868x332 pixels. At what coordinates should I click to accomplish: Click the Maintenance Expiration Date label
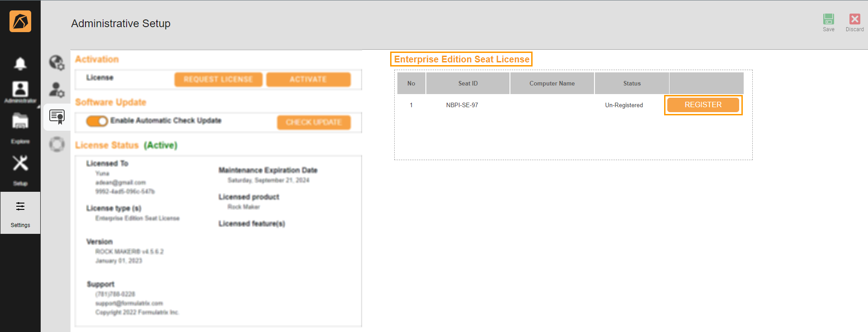[x=268, y=170]
